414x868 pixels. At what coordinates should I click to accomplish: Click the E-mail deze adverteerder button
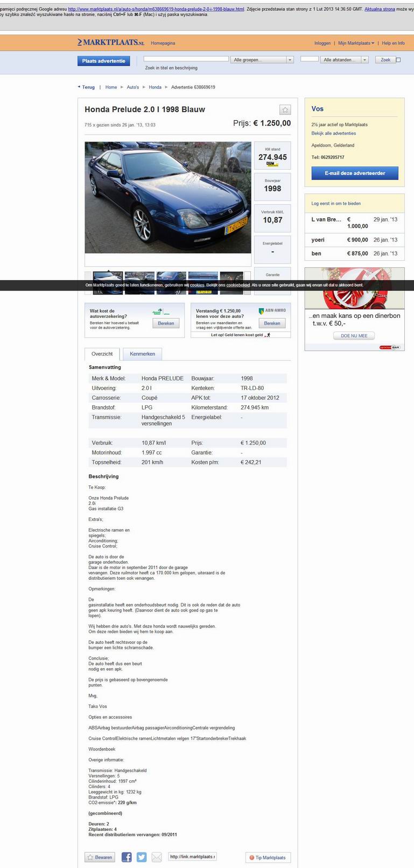coord(355,173)
